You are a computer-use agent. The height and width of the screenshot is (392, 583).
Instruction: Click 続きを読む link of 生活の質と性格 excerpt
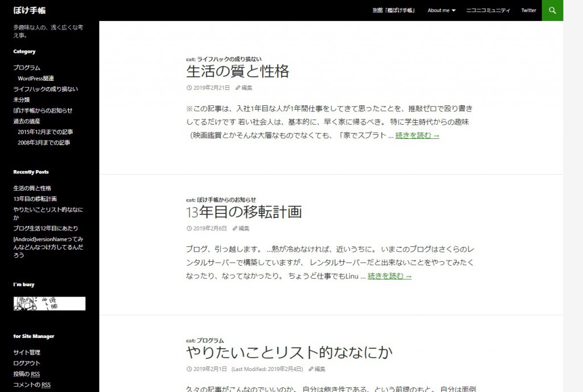(417, 135)
